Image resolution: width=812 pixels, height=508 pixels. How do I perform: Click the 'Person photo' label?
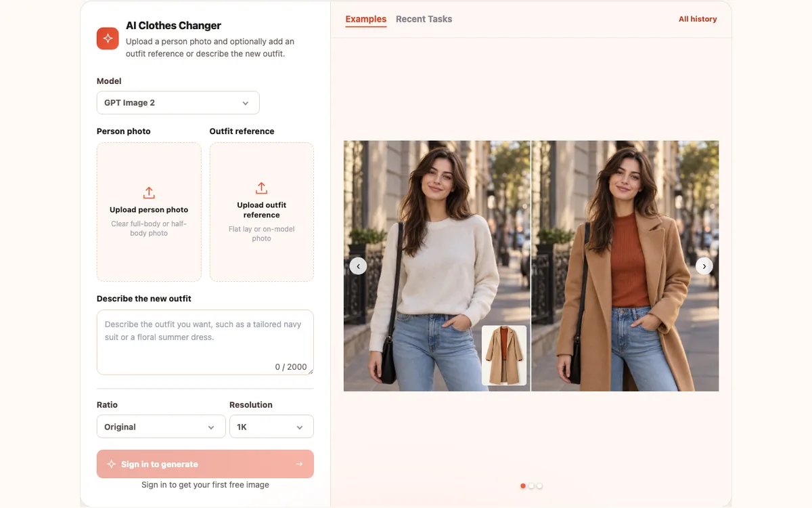tap(124, 131)
